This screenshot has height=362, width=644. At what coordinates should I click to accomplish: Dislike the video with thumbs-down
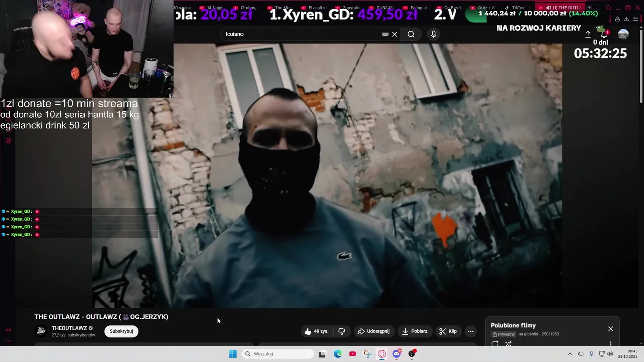(342, 331)
